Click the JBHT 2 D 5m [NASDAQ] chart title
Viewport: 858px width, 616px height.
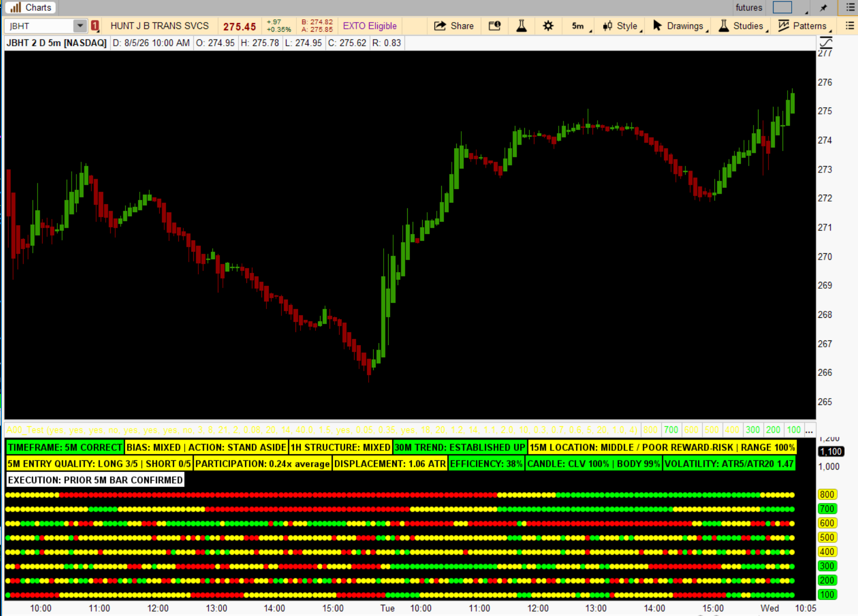click(56, 43)
